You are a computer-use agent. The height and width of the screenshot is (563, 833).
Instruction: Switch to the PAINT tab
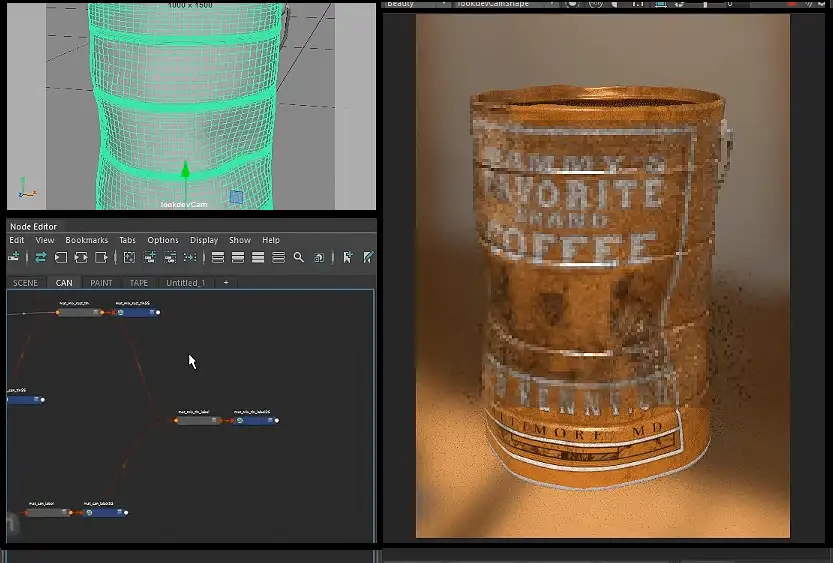101,283
